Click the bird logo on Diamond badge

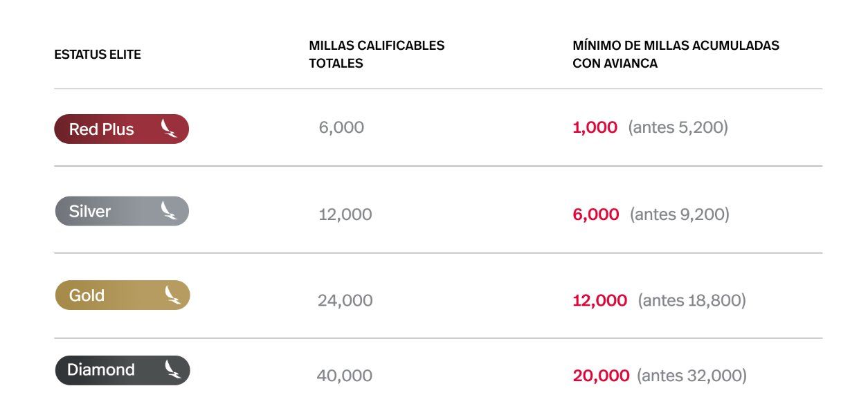pyautogui.click(x=172, y=369)
